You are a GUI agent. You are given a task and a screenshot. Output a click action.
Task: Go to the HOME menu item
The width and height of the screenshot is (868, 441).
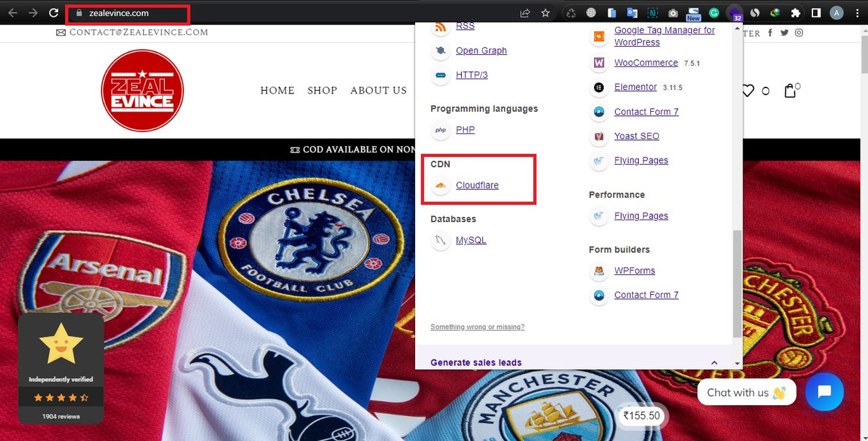coord(277,91)
